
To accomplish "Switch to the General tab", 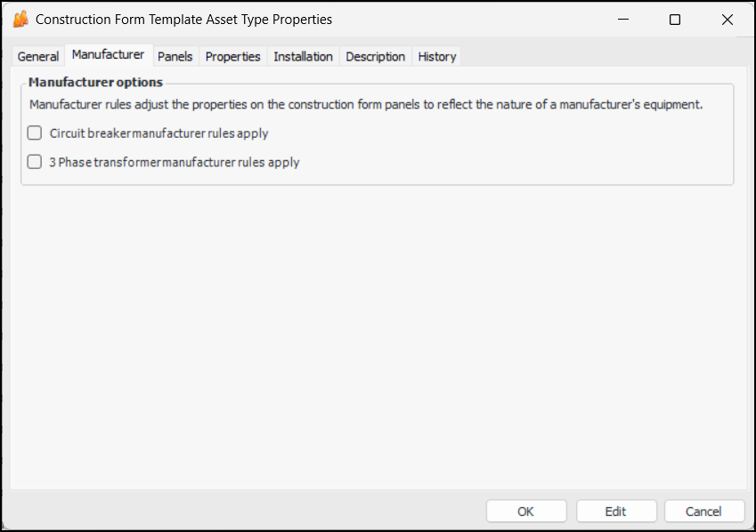I will tap(38, 56).
